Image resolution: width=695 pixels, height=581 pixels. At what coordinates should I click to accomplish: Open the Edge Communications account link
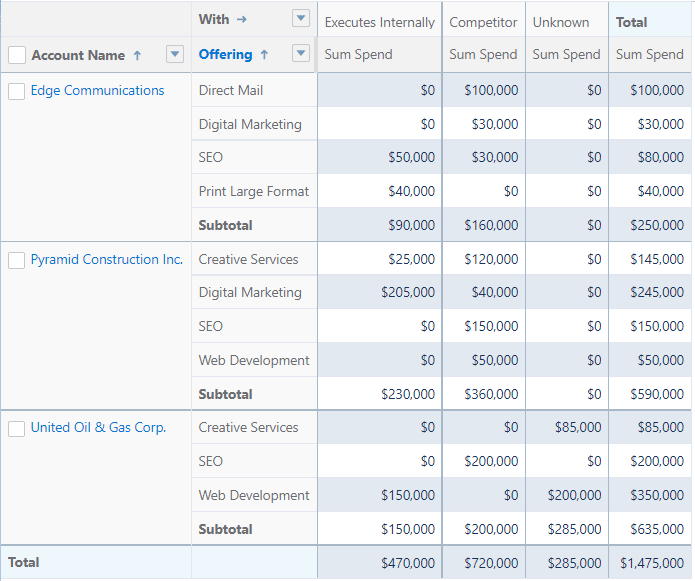click(x=97, y=91)
